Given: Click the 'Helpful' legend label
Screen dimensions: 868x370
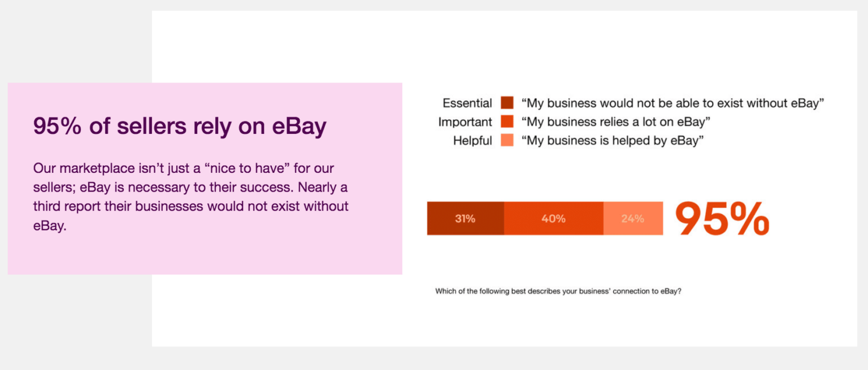Looking at the screenshot, I should click(x=472, y=140).
